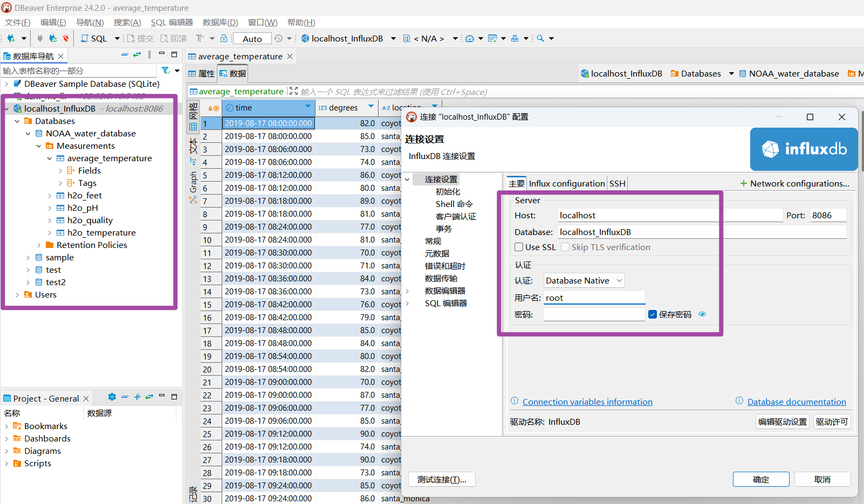864x504 pixels.
Task: Switch to the 属性 properties tab
Action: point(201,74)
